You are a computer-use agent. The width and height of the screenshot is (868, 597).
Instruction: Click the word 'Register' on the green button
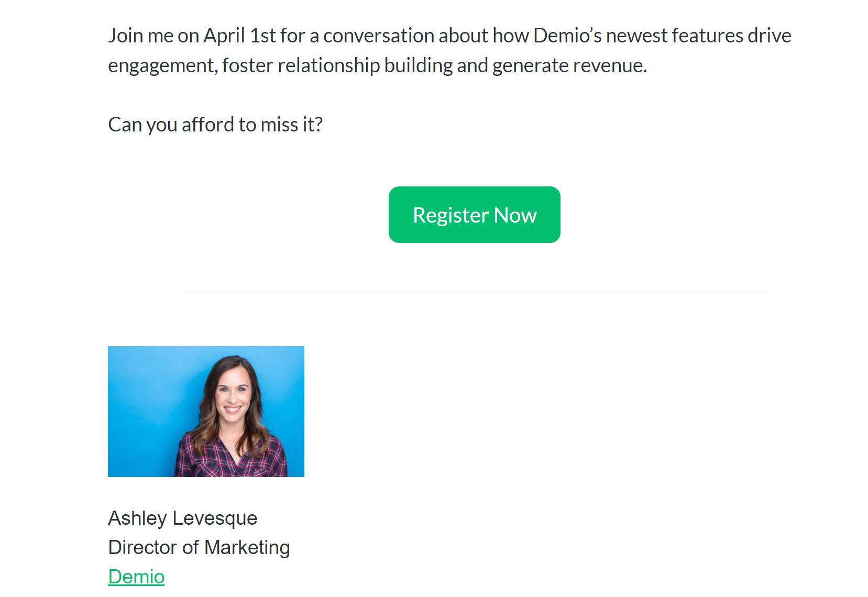tap(451, 215)
